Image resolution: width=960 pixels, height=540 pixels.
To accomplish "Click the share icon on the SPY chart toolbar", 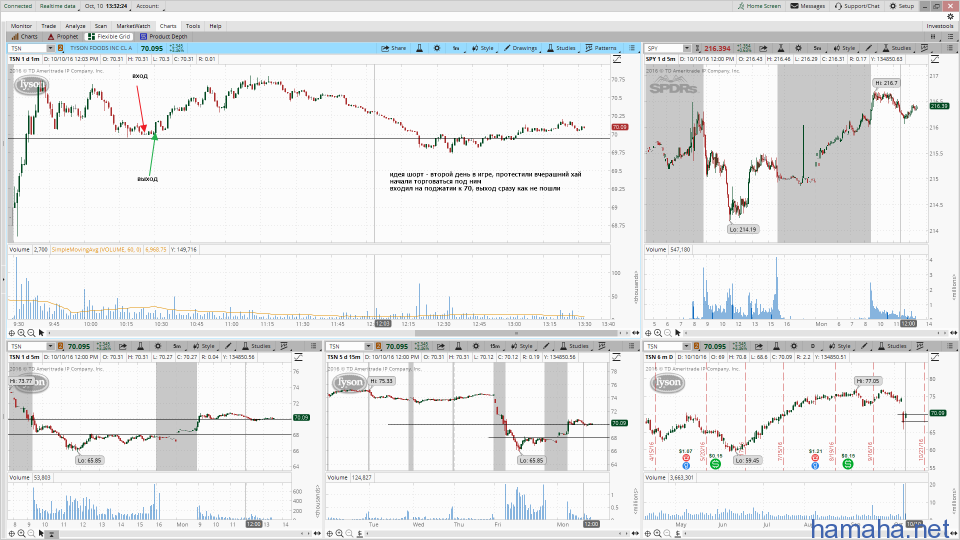I will click(763, 48).
